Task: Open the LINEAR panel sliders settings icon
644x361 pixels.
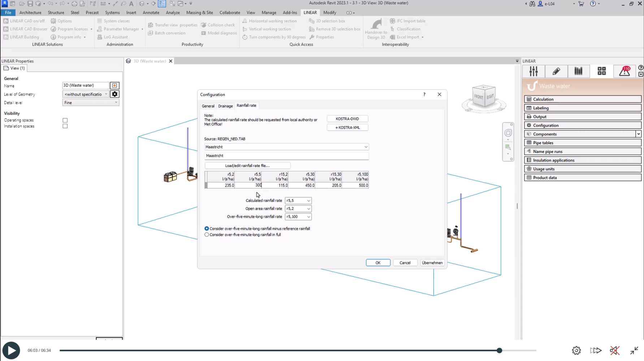Action: click(533, 71)
